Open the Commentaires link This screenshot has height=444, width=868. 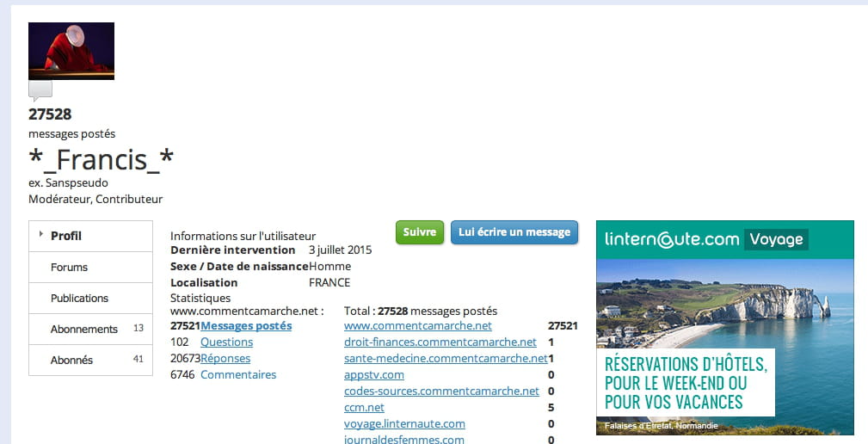(x=238, y=375)
